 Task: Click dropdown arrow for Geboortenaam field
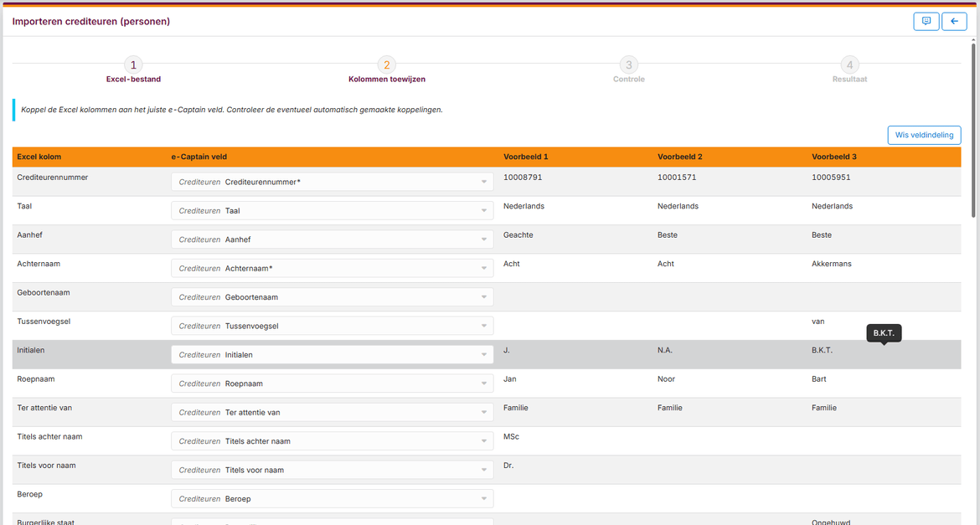[x=483, y=297]
